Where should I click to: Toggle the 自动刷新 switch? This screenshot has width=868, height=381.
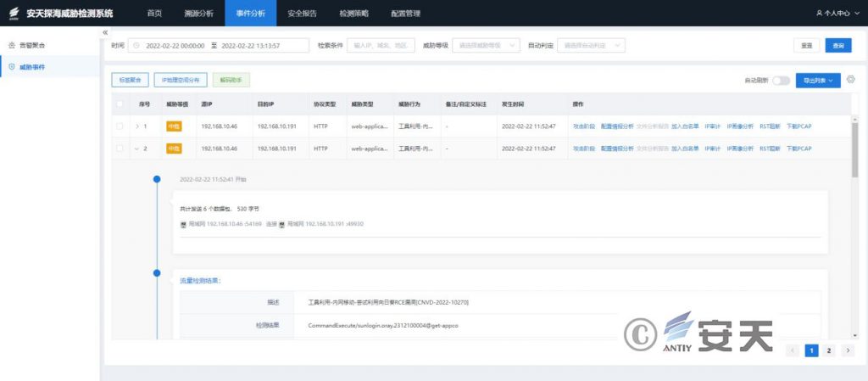(780, 81)
